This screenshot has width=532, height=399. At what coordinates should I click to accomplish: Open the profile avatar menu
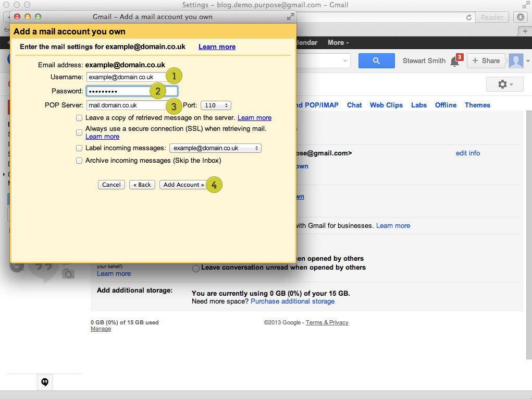[516, 61]
